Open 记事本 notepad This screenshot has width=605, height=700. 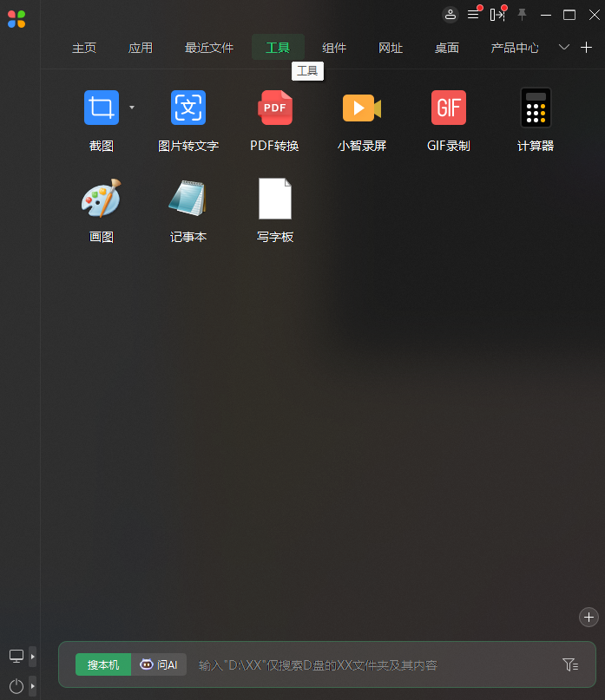tap(188, 199)
